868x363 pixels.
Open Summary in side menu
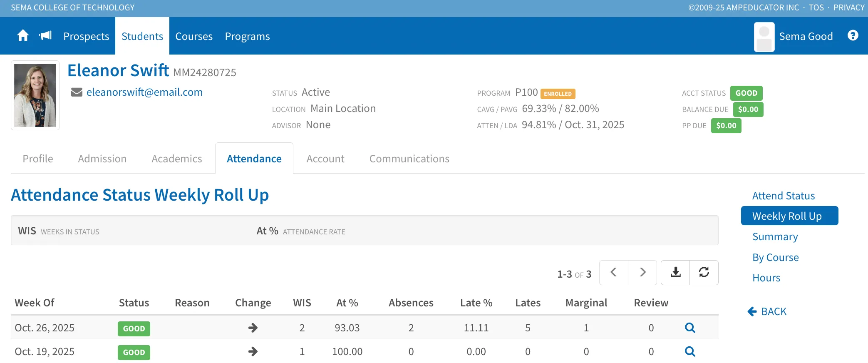775,236
